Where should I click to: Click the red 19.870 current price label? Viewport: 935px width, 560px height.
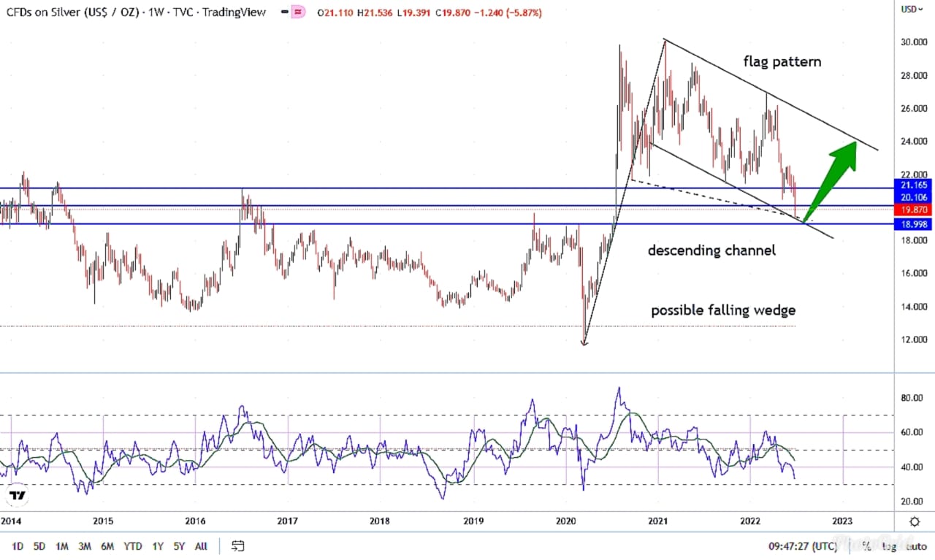tap(912, 210)
